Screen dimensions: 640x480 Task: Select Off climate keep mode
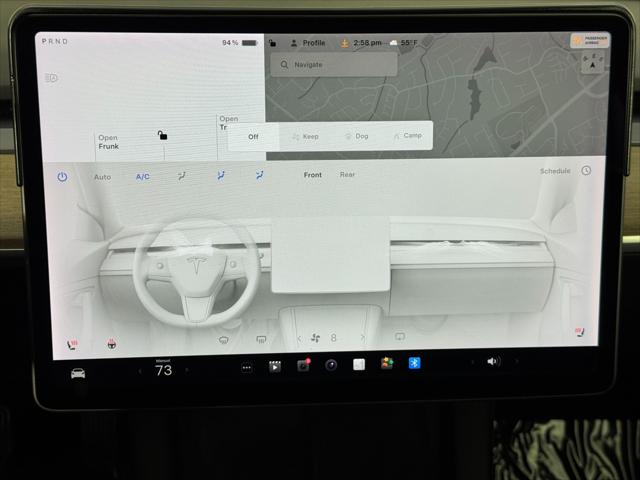(253, 137)
